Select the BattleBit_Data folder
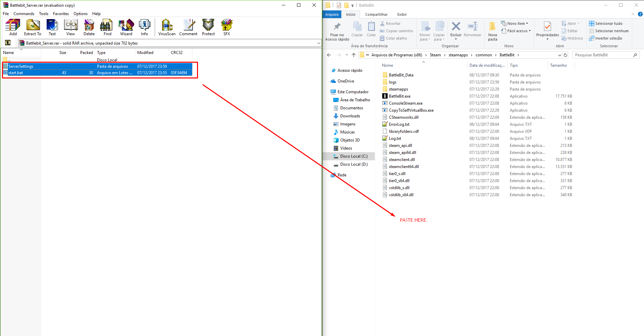The width and height of the screenshot is (644, 336). point(401,75)
